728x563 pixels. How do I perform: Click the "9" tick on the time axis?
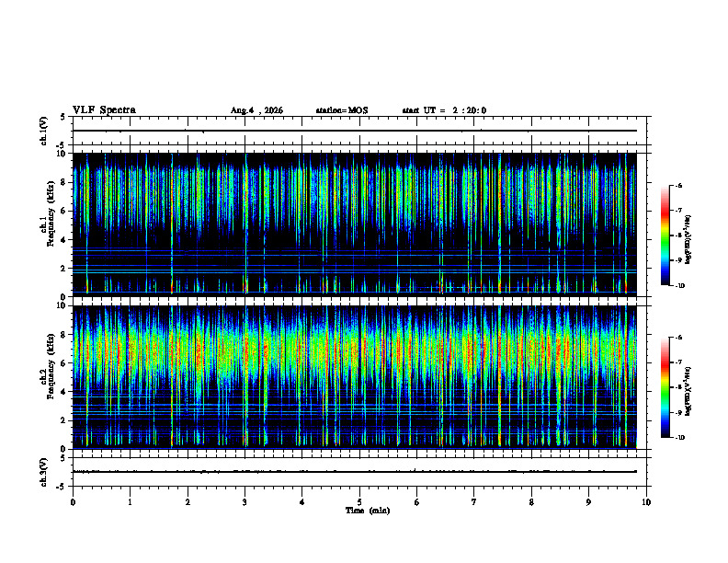pyautogui.click(x=588, y=502)
